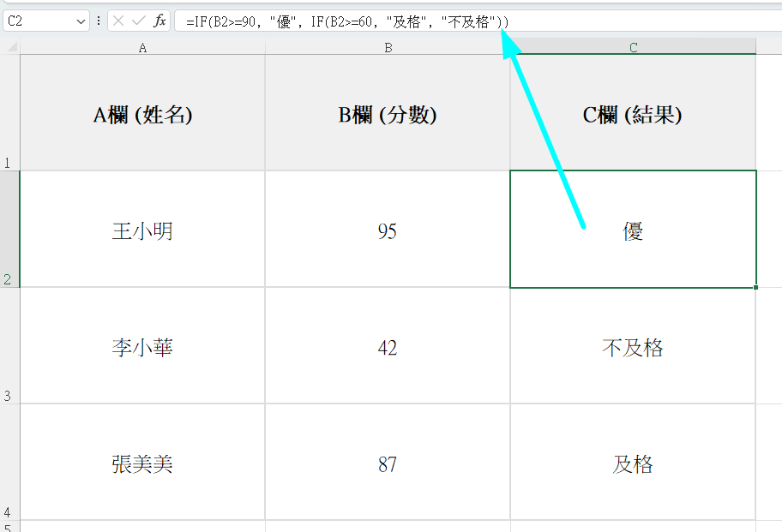The width and height of the screenshot is (782, 532).
Task: Click the Cancel (✕) icon beside the formula bar
Action: pos(117,21)
